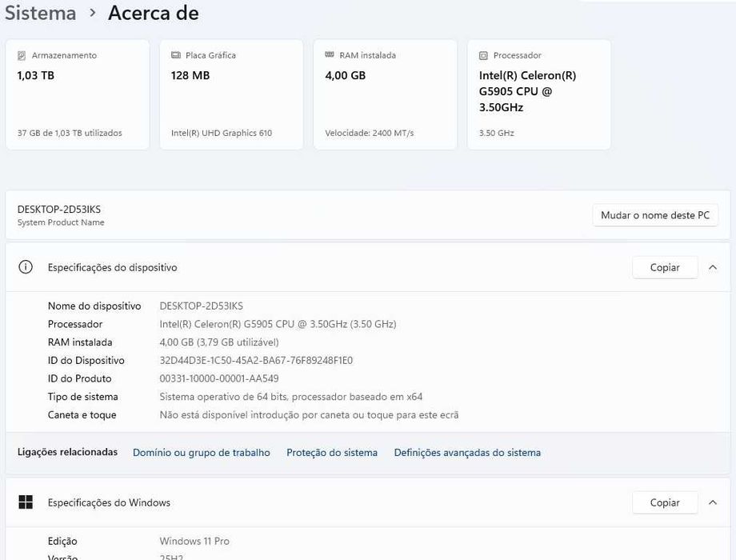Select the Caneta e toque value
Viewport: 736px width, 560px height.
click(x=310, y=415)
